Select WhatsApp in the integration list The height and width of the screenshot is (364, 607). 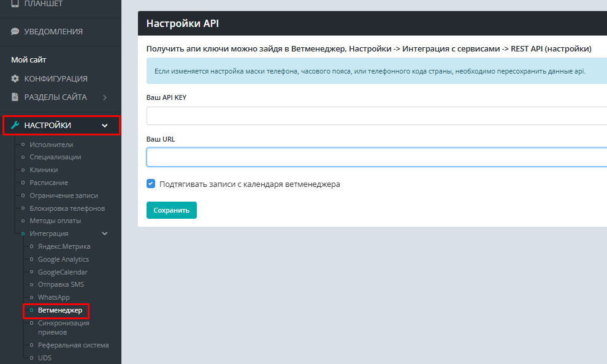[x=53, y=297]
